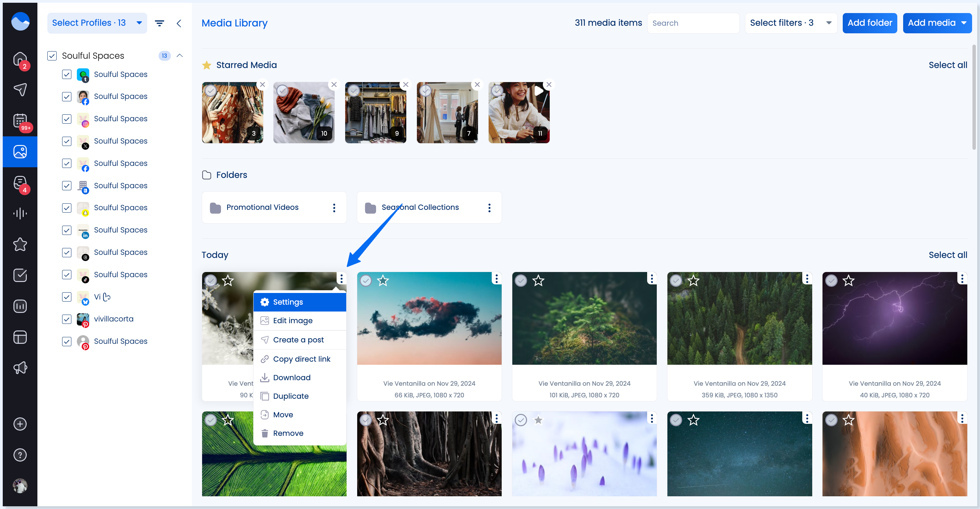Click the Search media input field
The width and height of the screenshot is (980, 509).
693,23
